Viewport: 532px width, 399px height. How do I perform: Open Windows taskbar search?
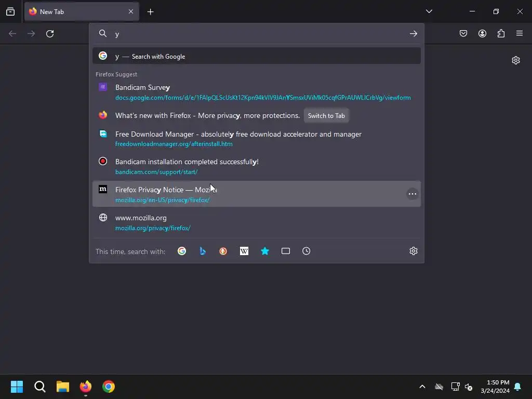[39, 387]
